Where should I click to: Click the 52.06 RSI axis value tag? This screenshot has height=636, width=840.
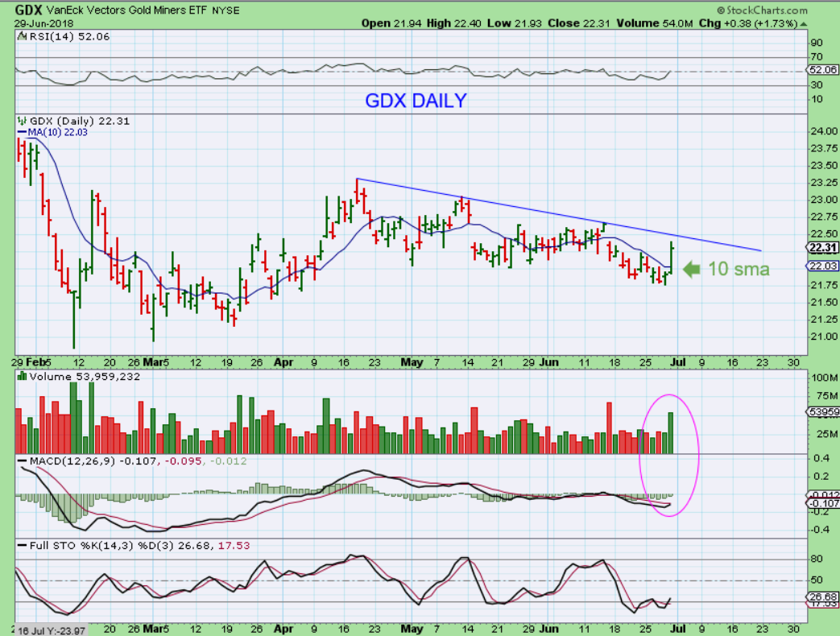[x=823, y=69]
